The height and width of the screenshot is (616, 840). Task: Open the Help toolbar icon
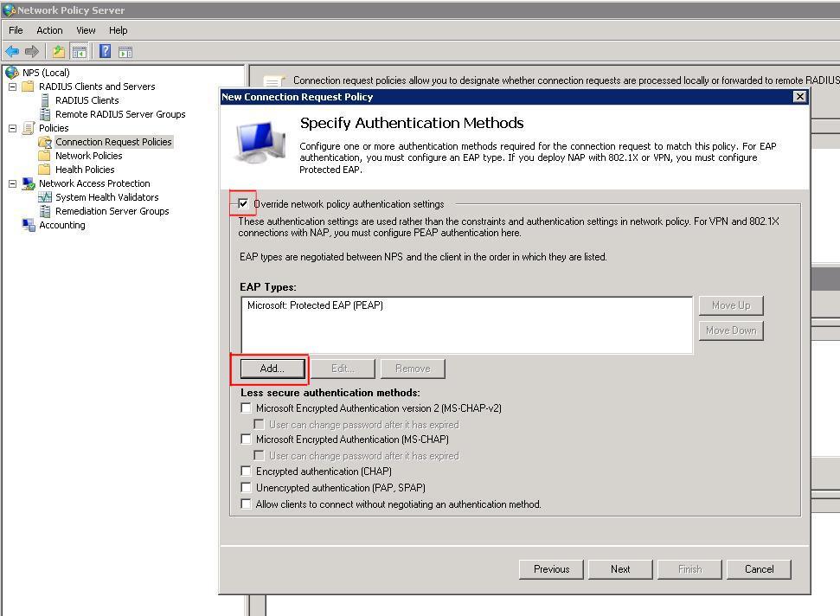105,51
